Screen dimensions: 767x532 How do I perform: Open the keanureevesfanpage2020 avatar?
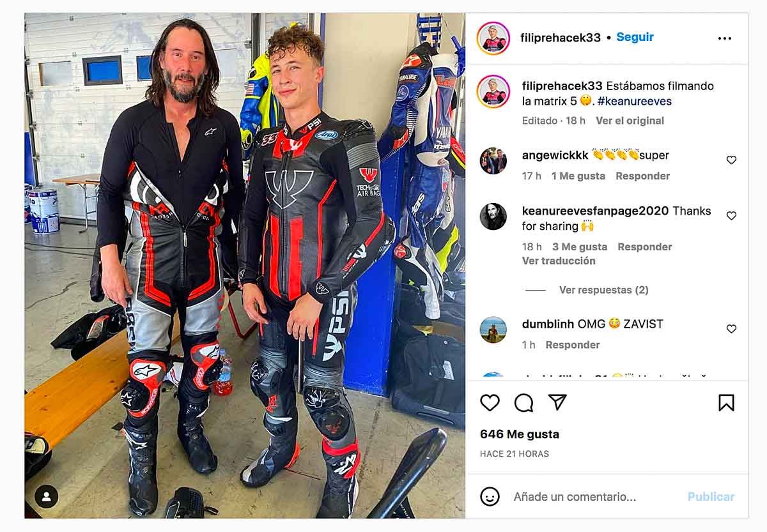click(x=493, y=217)
